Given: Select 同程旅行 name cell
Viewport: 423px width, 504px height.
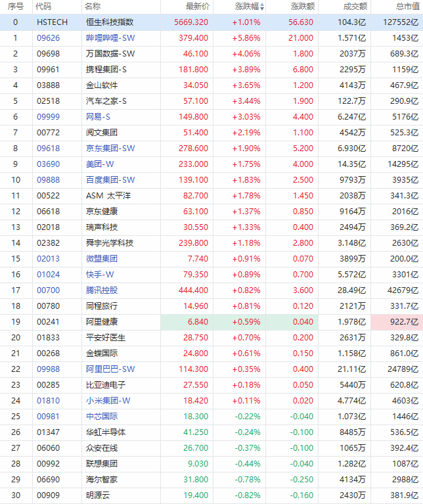Looking at the screenshot, I should click(102, 306).
